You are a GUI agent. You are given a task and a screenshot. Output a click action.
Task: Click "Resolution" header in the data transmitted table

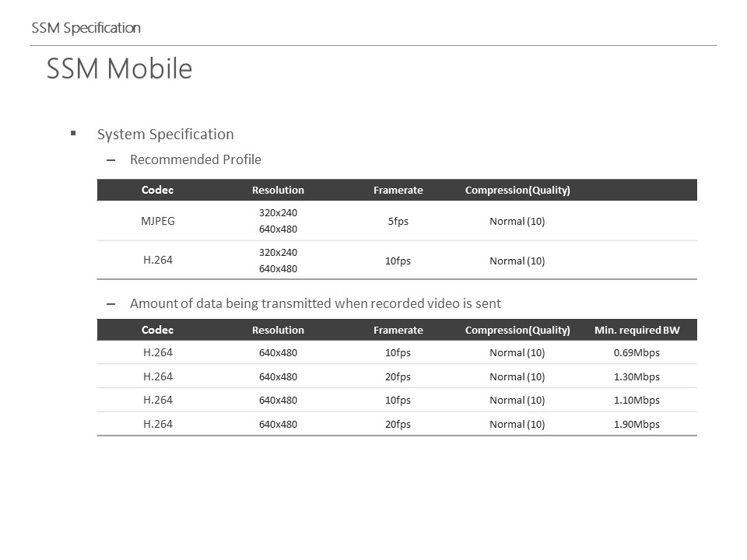279,330
